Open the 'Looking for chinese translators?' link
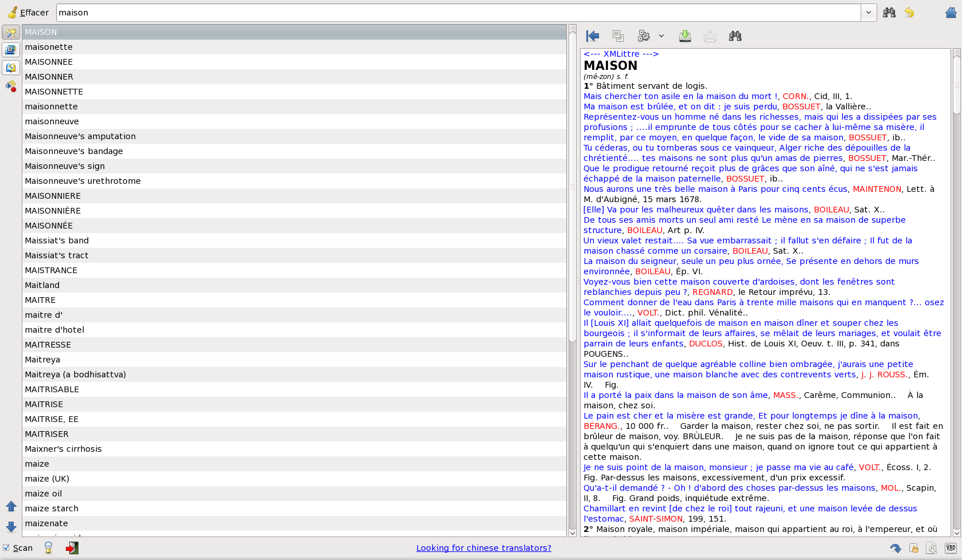 484,548
